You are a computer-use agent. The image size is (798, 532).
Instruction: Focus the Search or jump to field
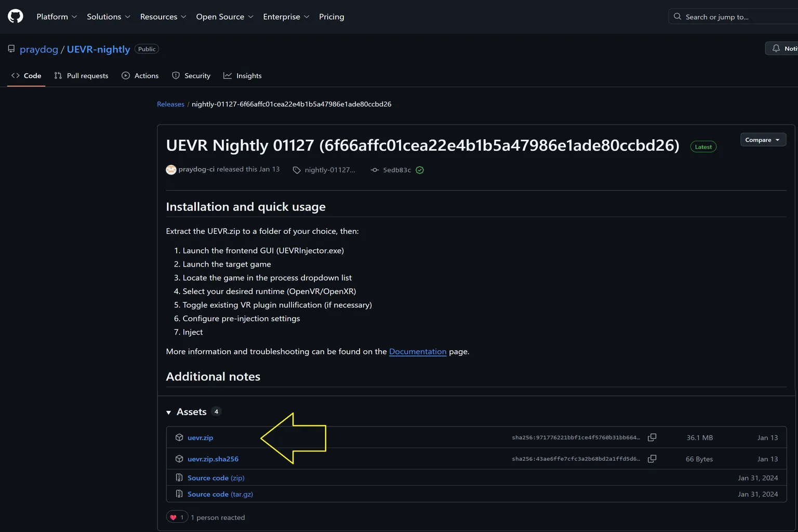point(734,17)
